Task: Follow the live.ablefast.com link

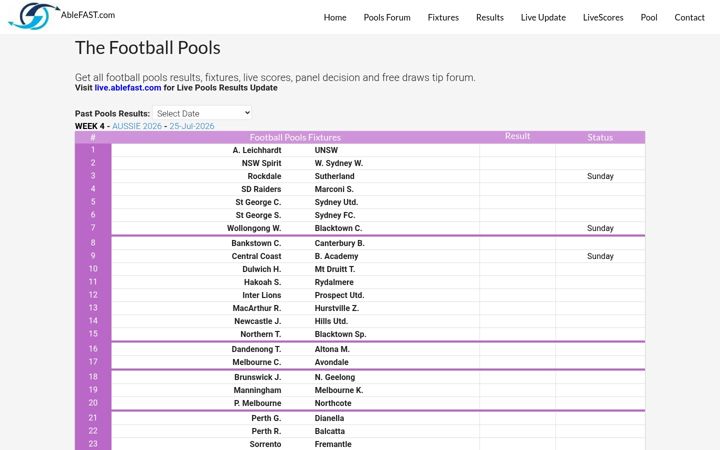Action: [x=128, y=88]
